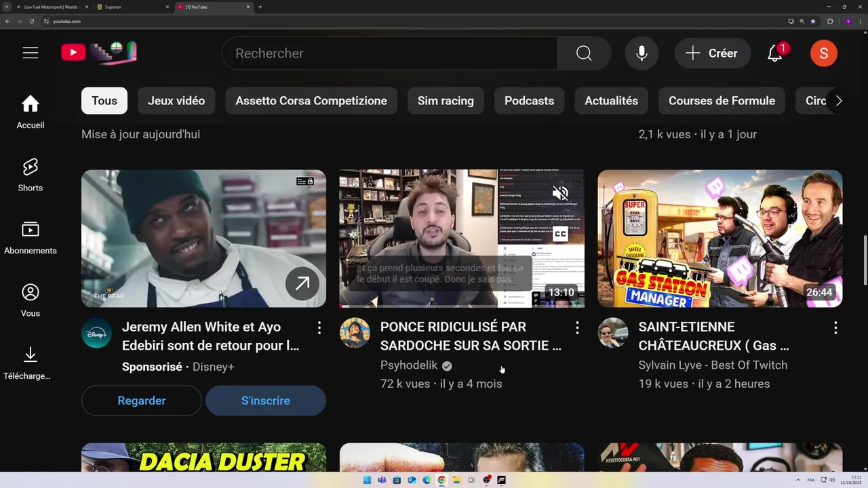Toggle CC subtitles on video preview
The image size is (868, 488).
[x=560, y=235]
